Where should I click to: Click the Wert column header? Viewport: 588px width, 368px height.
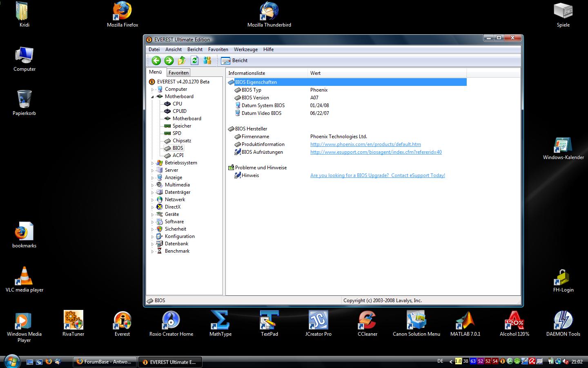point(387,73)
